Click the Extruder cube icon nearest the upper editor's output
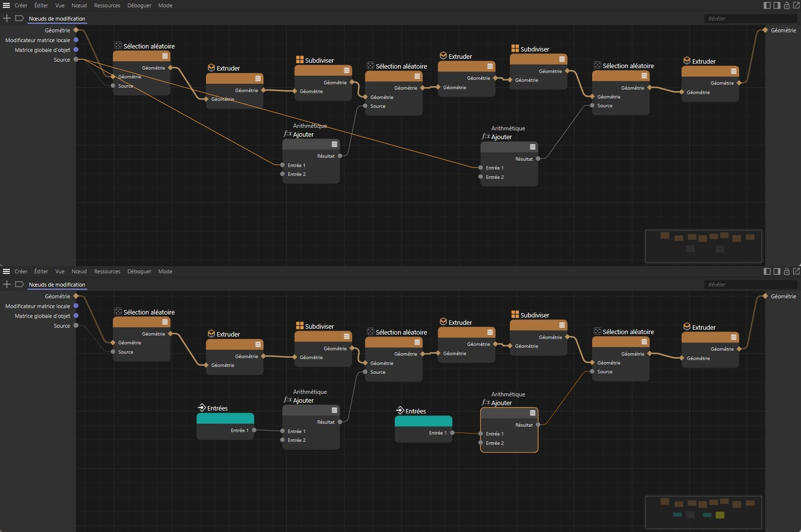Viewport: 801px width, 532px height. [x=687, y=61]
